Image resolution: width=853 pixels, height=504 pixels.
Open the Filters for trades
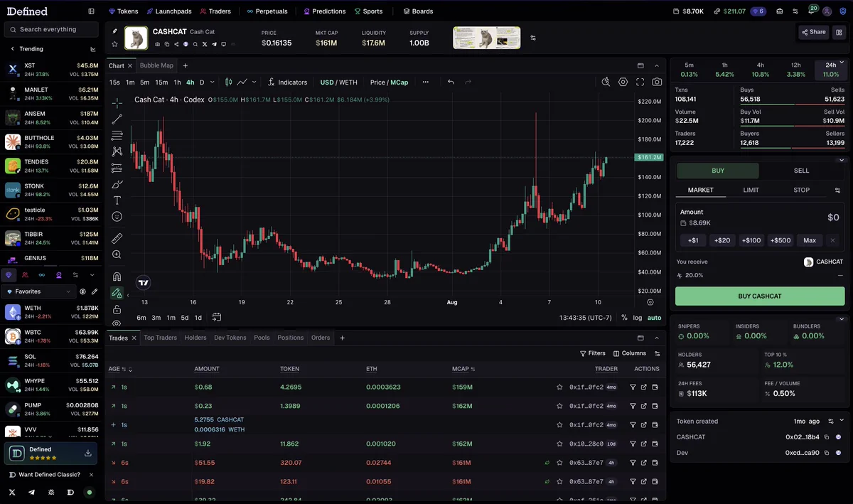click(593, 353)
